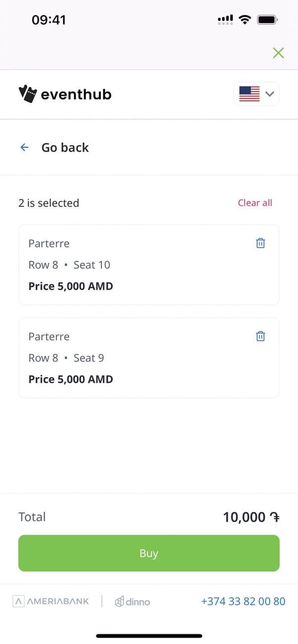Call the +374 33 82 00 80 number

[x=243, y=601]
